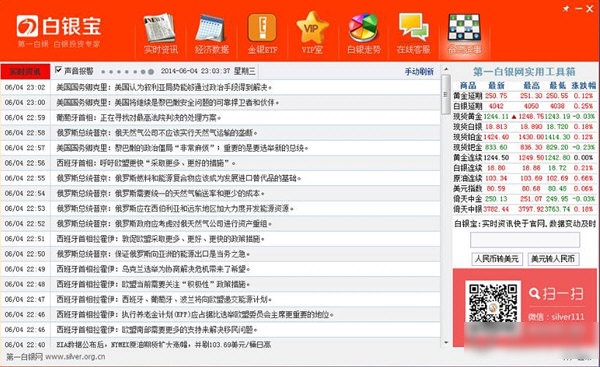The image size is (600, 367).
Task: Click the 商品 column header
Action: point(468,85)
